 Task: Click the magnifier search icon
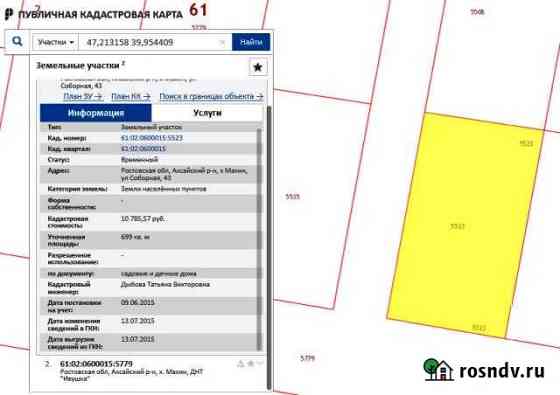pyautogui.click(x=17, y=42)
